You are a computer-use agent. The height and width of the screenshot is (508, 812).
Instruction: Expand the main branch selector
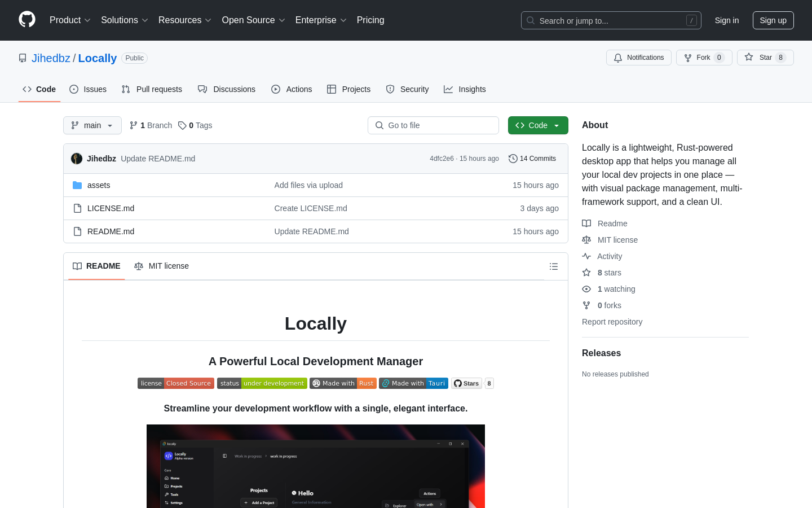coord(92,125)
